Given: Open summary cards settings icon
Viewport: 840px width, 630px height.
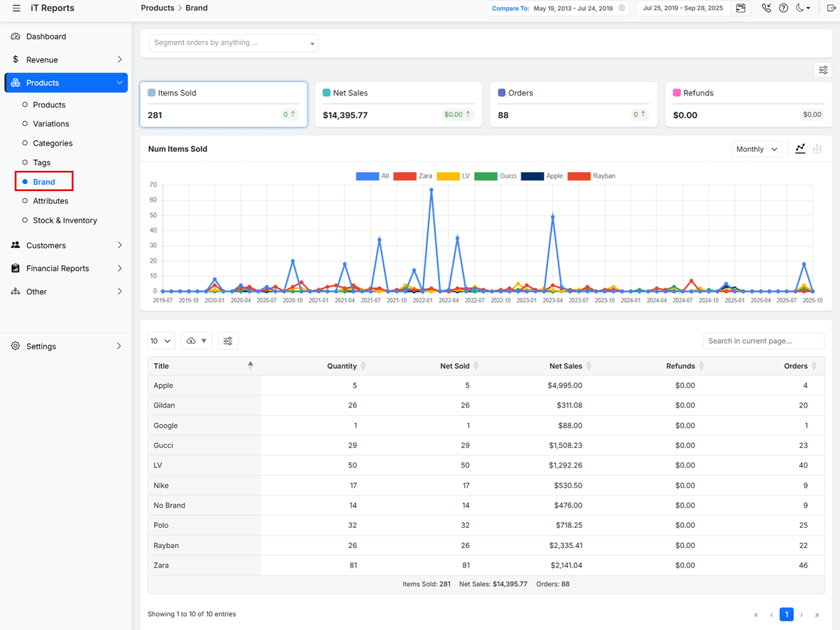Looking at the screenshot, I should [x=823, y=70].
